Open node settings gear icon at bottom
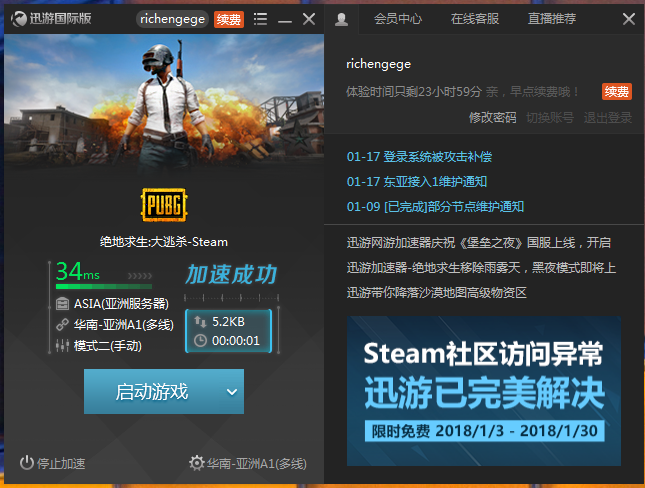The height and width of the screenshot is (488, 645). [x=197, y=463]
